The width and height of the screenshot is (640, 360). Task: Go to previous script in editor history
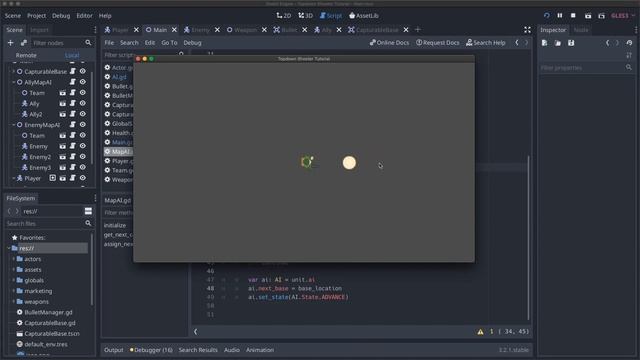tap(517, 42)
